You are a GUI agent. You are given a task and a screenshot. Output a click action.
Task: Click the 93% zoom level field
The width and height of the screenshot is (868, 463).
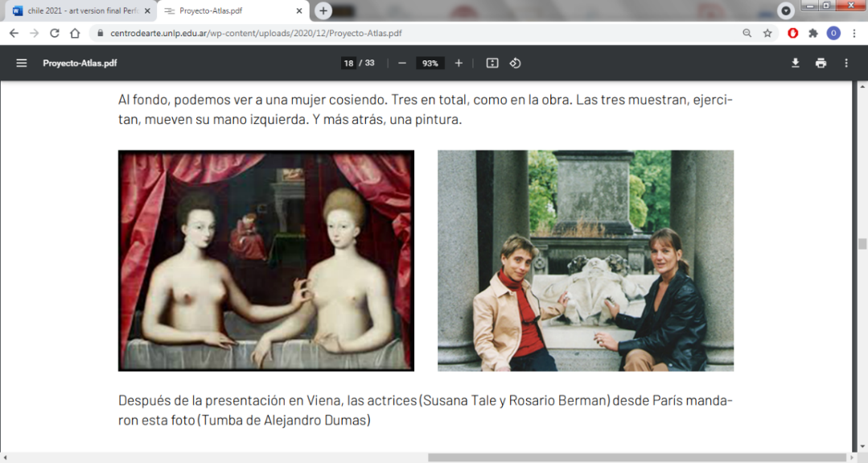pyautogui.click(x=430, y=63)
